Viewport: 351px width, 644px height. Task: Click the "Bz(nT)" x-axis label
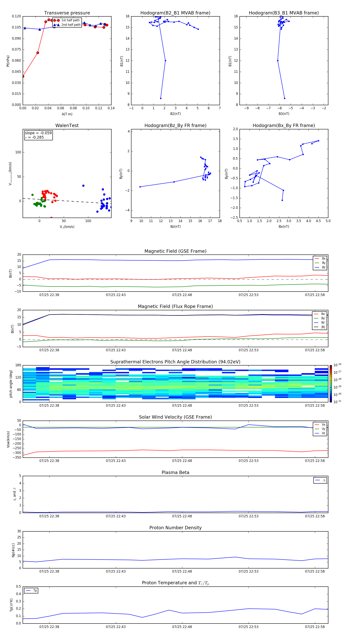click(175, 227)
